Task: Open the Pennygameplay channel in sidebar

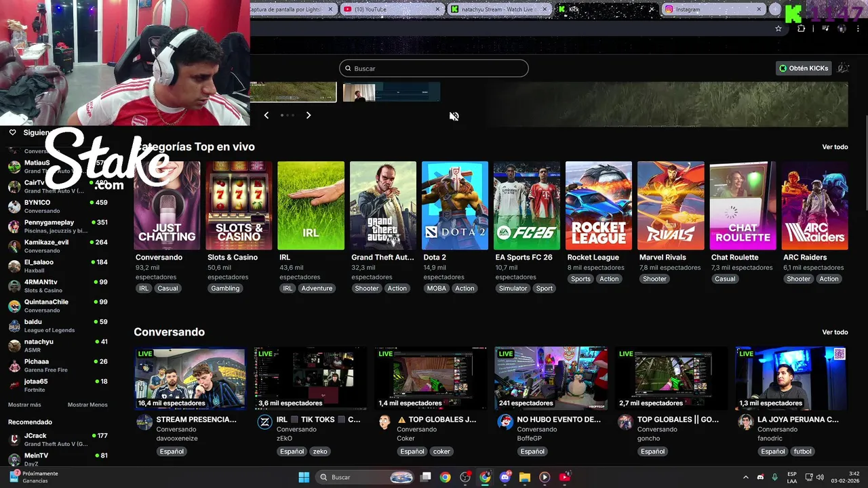Action: pyautogui.click(x=57, y=226)
